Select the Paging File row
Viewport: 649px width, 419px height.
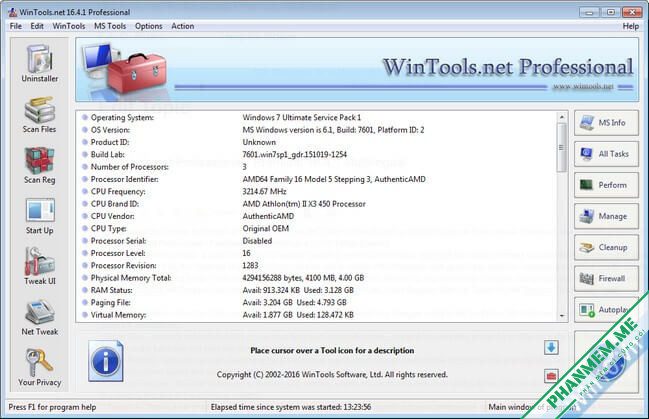click(x=317, y=302)
